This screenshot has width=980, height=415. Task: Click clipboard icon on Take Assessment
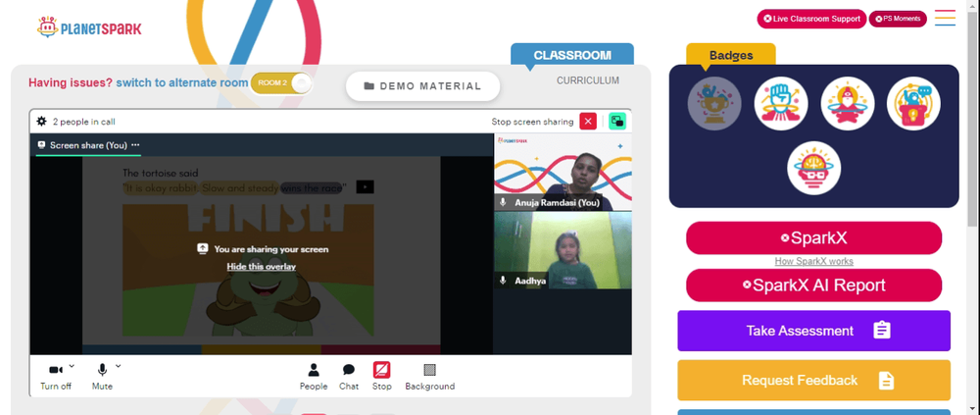pos(881,331)
